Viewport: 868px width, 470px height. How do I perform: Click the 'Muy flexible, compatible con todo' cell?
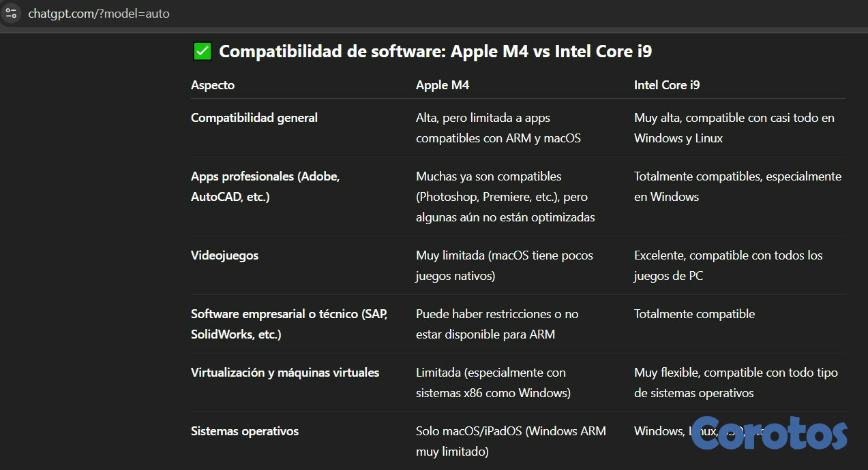click(735, 383)
